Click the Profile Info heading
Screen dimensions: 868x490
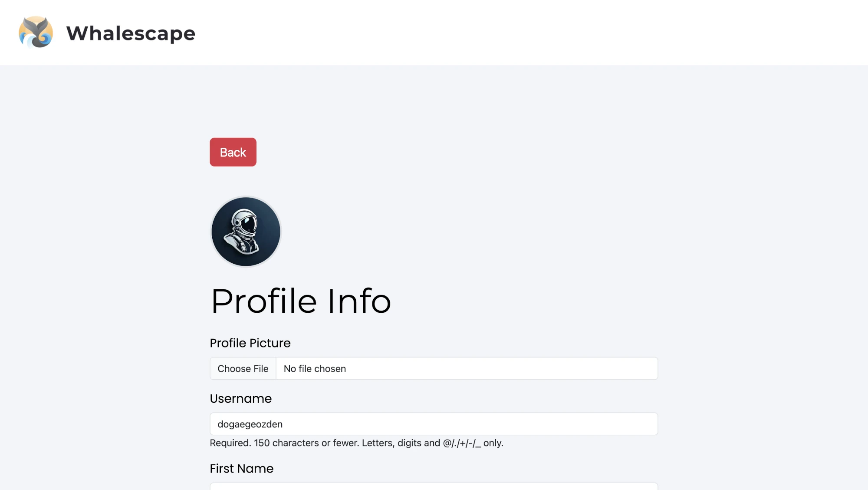(x=301, y=301)
